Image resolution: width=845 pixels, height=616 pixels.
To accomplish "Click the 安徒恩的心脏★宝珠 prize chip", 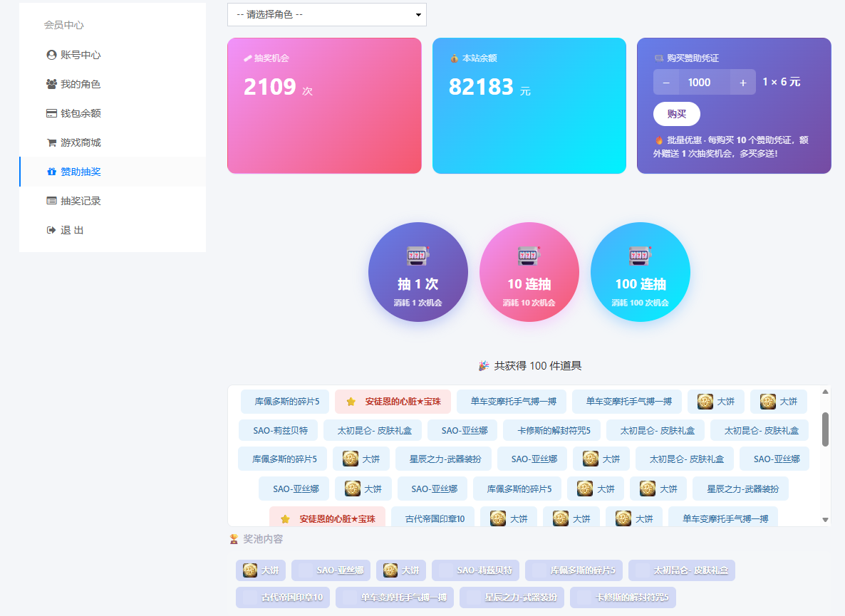I will [x=393, y=402].
